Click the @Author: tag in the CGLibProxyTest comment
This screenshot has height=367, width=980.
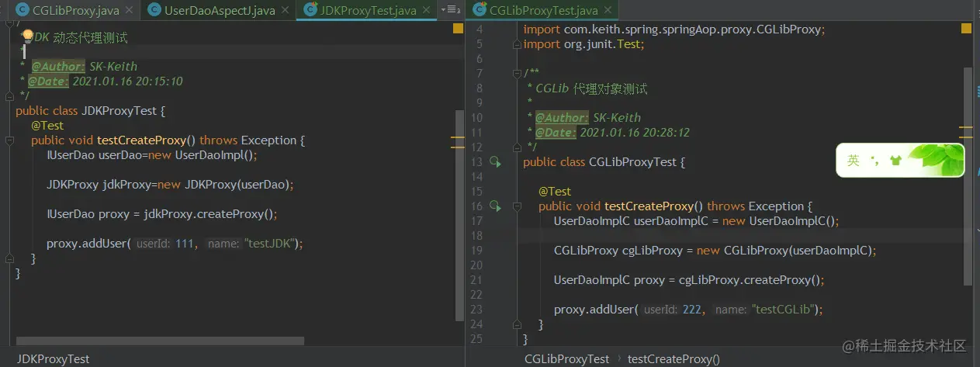click(x=562, y=118)
